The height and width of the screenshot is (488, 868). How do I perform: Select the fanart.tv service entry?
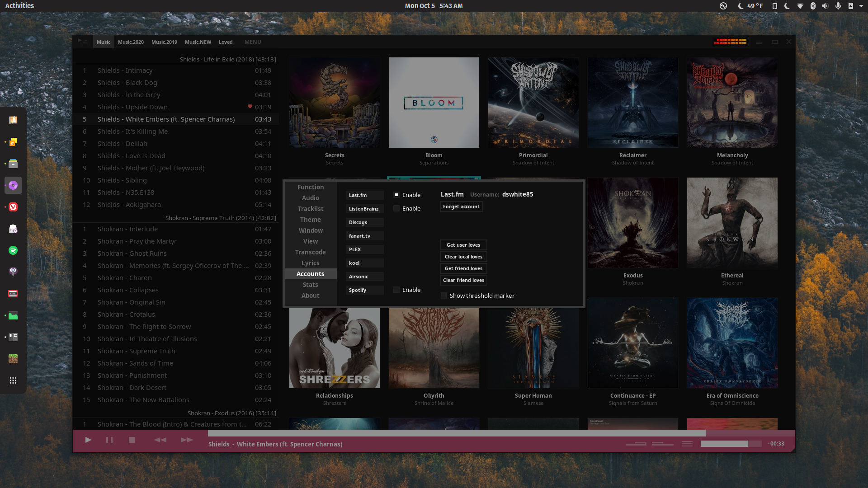click(x=365, y=236)
